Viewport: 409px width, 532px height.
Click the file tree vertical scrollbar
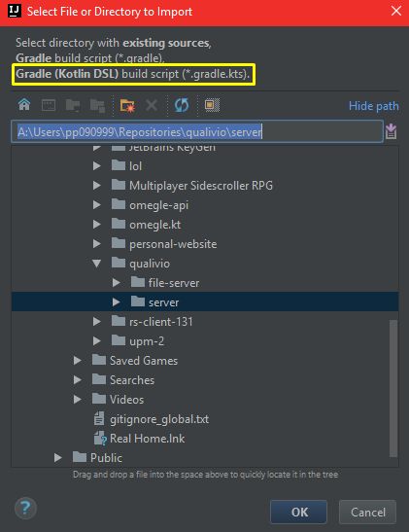(393, 388)
